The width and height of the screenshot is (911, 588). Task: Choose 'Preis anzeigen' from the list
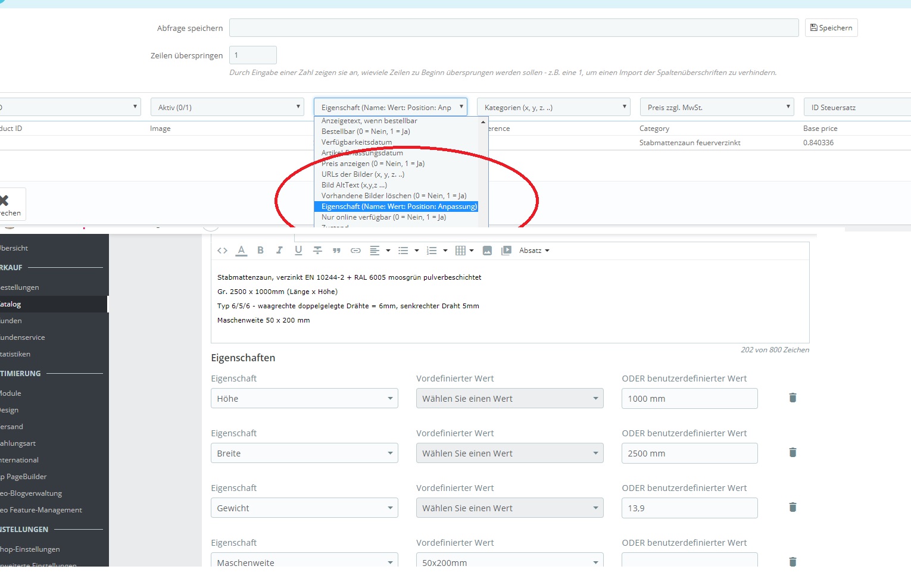coord(397,164)
